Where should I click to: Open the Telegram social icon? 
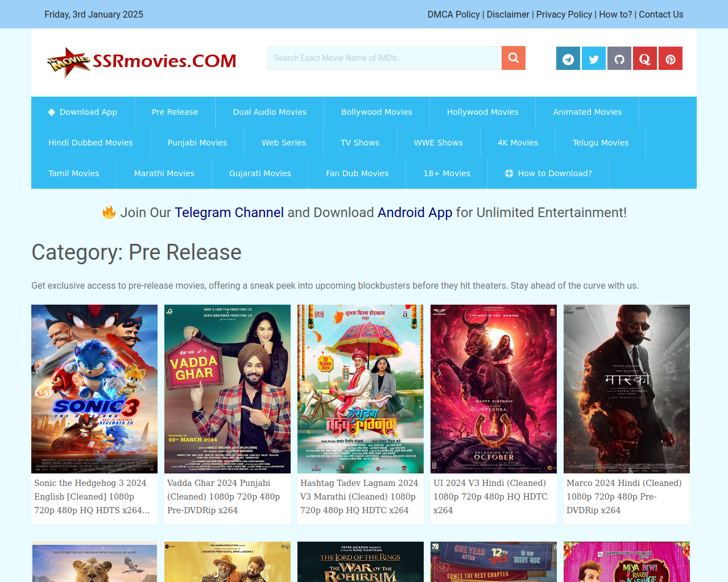pyautogui.click(x=568, y=59)
